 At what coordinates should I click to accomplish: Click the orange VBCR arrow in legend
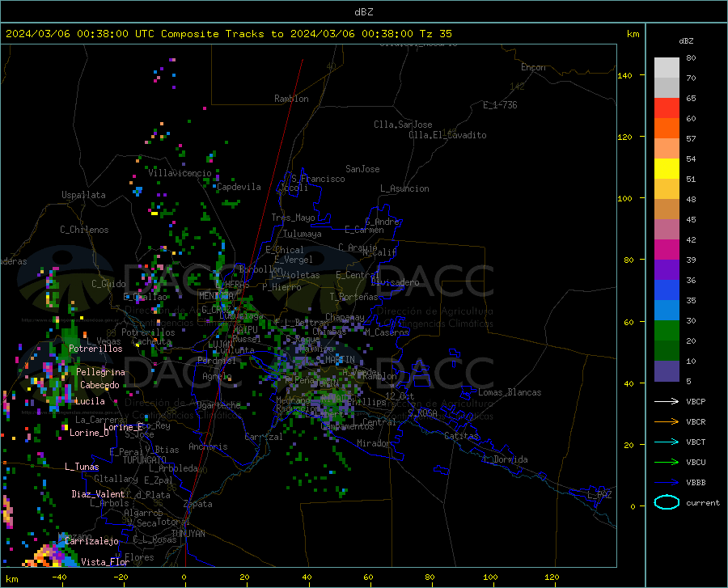(667, 422)
